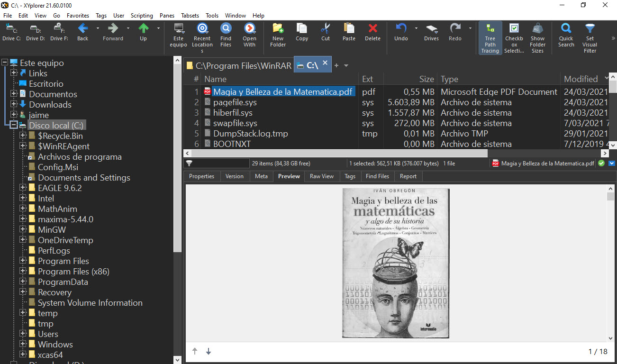Open Quick Search
This screenshot has width=617, height=364.
pyautogui.click(x=566, y=36)
